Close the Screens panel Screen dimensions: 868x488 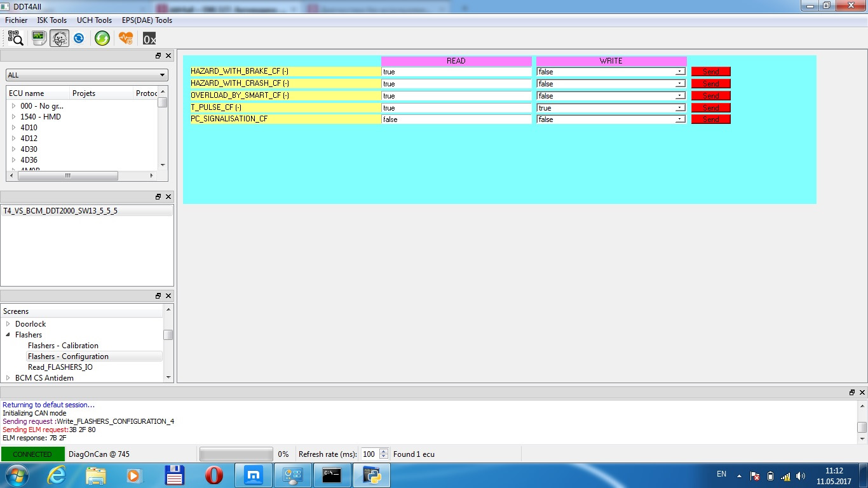click(x=168, y=296)
